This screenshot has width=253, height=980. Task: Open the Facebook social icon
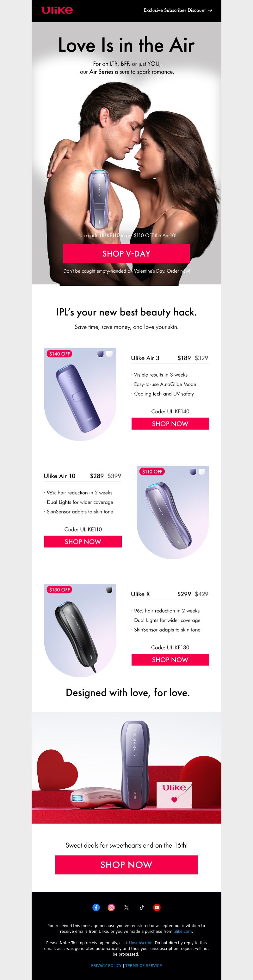96,907
